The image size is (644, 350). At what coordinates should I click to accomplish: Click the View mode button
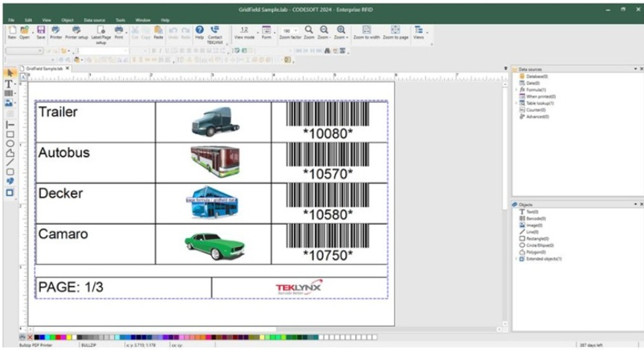tap(244, 32)
